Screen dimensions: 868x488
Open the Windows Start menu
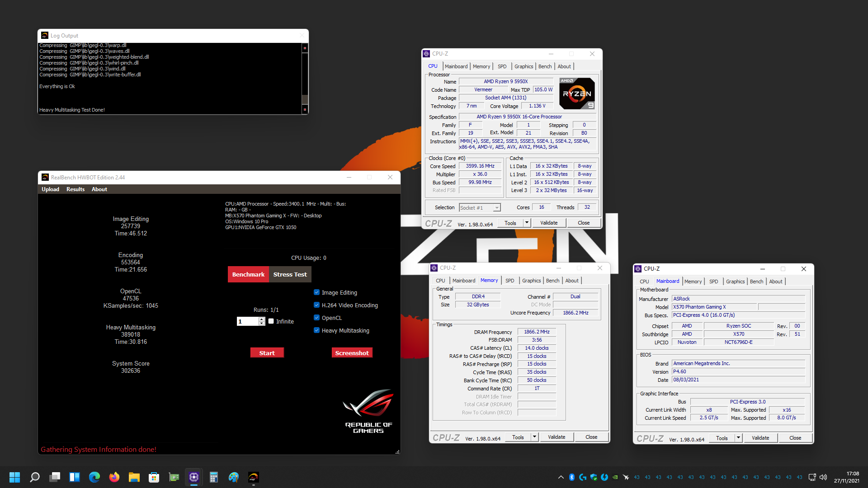click(14, 477)
